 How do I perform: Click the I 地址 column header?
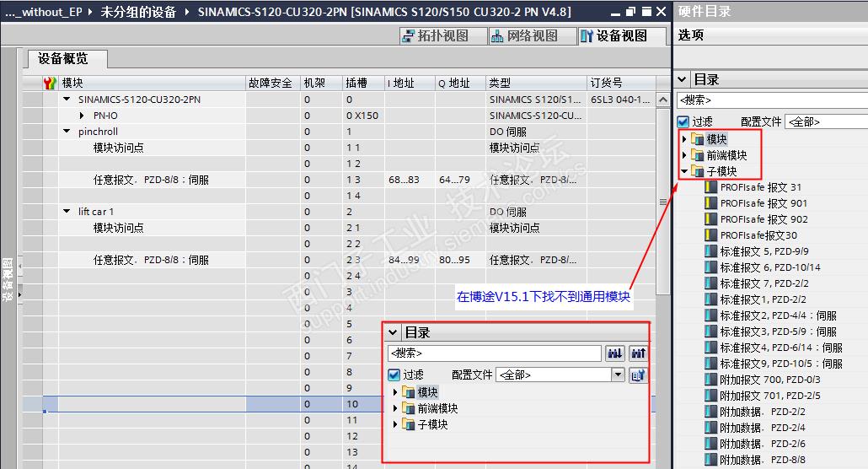410,84
